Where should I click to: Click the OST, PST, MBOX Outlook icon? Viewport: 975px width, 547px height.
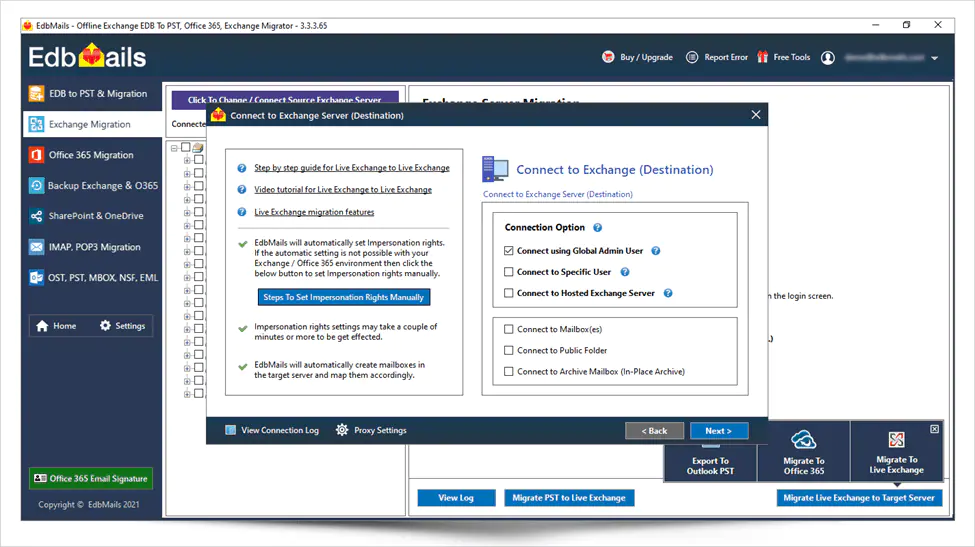click(x=37, y=277)
